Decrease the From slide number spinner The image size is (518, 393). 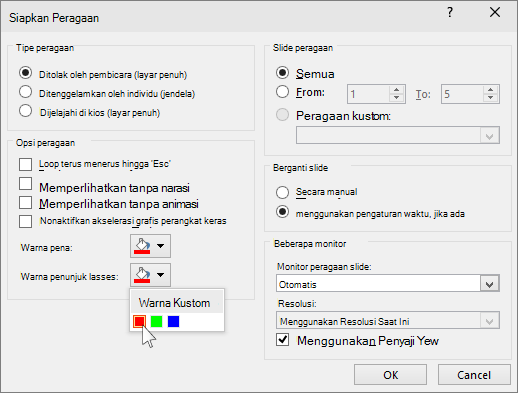(396, 98)
